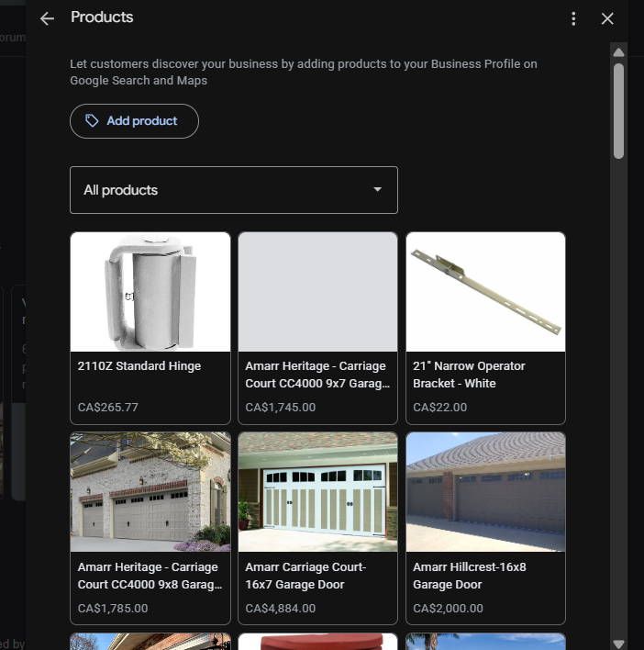
Task: Open the 2110Z Standard Hinge image
Action: pos(150,292)
